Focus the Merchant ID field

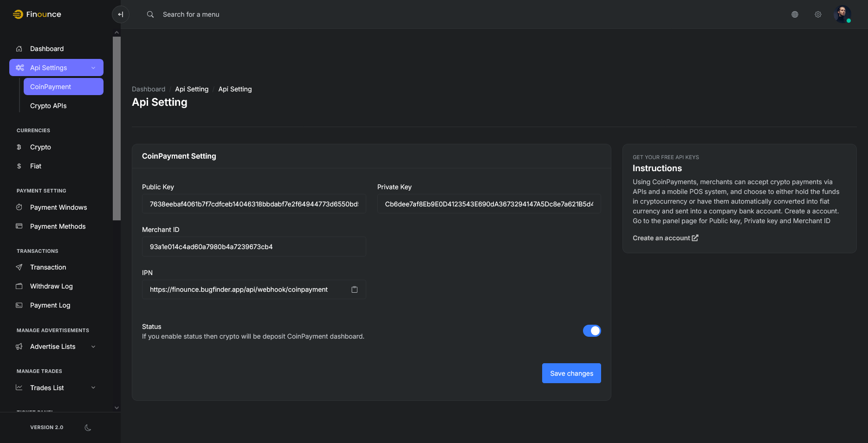click(x=254, y=247)
